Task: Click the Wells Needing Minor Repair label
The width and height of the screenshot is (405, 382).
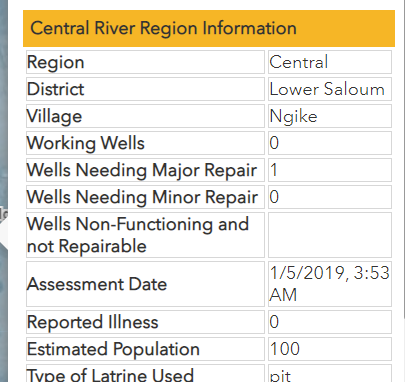Action: [x=142, y=197]
